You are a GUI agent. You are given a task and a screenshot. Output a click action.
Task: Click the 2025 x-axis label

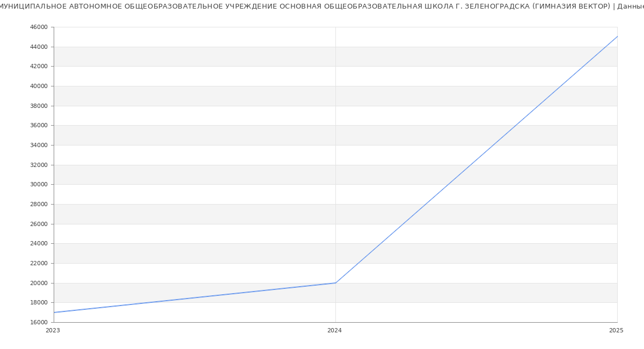[616, 331]
